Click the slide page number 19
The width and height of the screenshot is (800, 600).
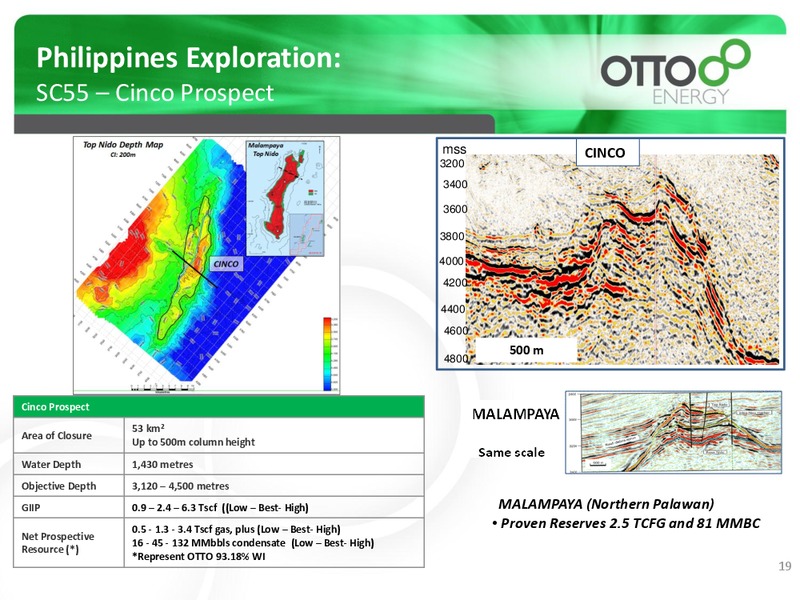click(785, 566)
